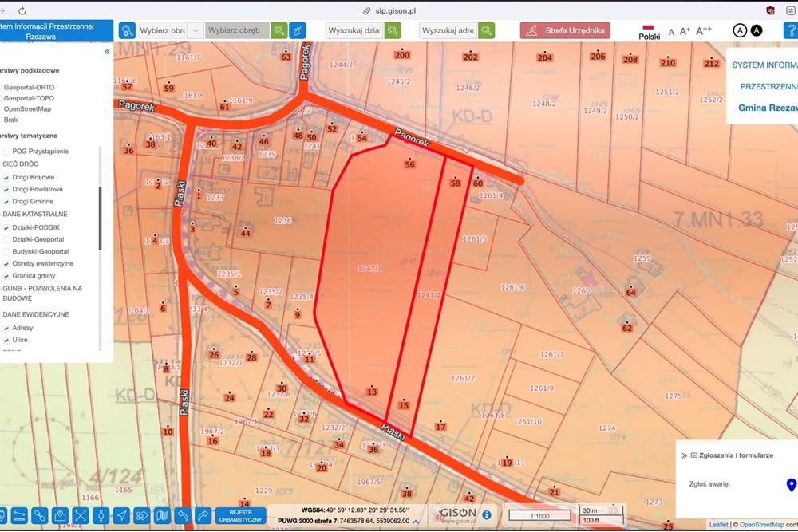
Task: Click the street view person icon
Action: [x=101, y=515]
